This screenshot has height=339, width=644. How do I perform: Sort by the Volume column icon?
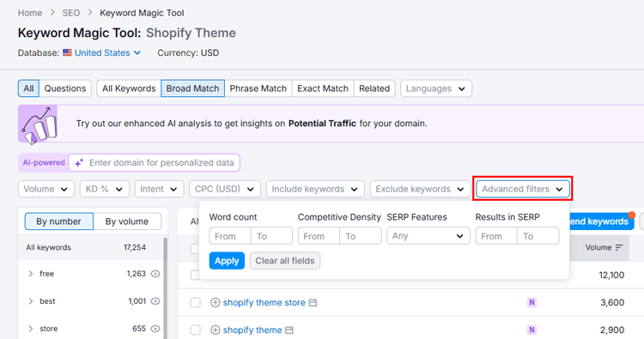619,247
